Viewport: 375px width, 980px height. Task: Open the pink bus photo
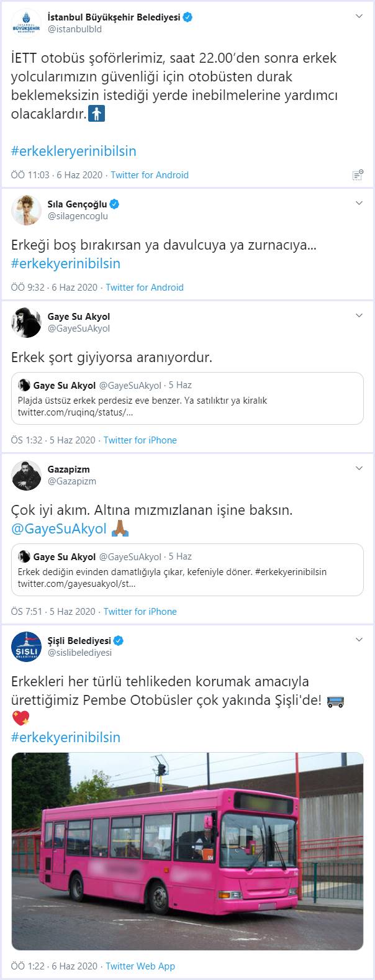[x=187, y=851]
